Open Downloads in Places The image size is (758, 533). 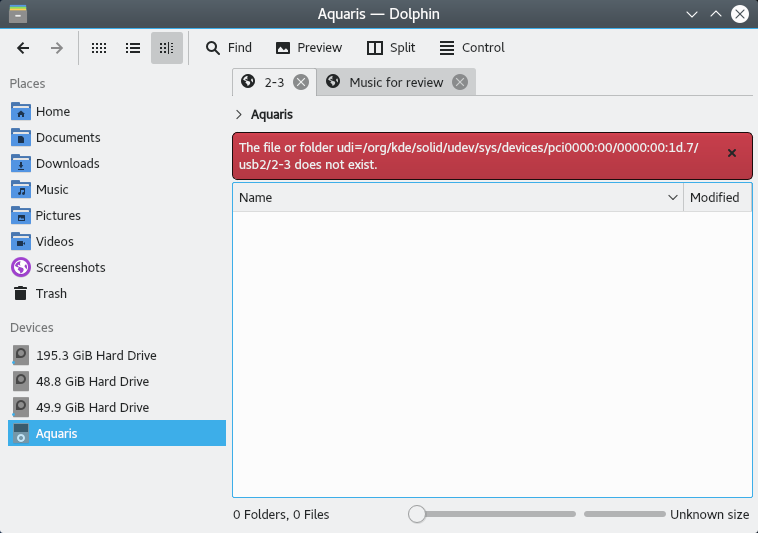[117, 164]
